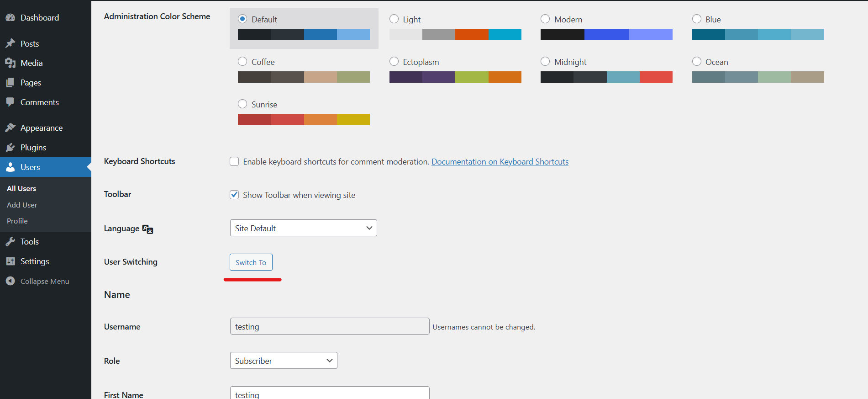Click the Appearance paintbrush icon

11,128
